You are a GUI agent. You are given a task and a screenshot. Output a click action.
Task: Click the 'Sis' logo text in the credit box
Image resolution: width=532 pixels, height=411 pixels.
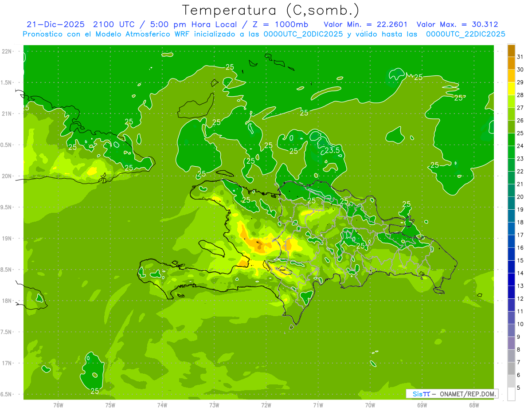pos(417,394)
